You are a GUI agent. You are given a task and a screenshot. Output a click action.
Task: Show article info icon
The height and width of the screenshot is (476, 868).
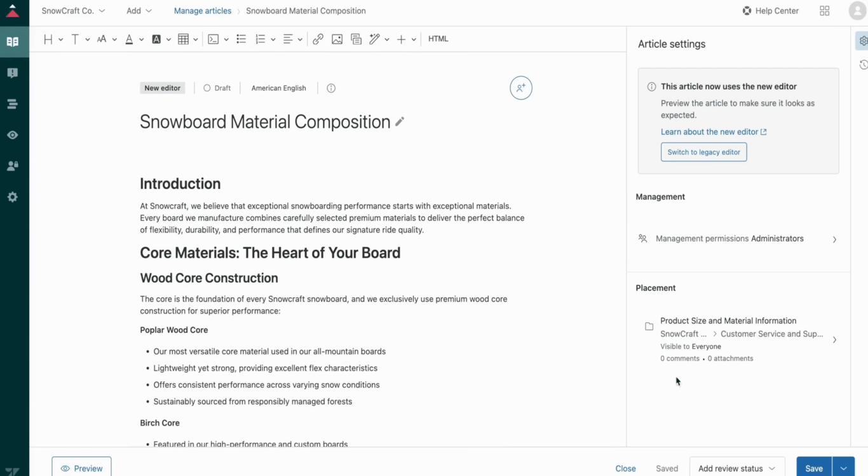tap(331, 88)
